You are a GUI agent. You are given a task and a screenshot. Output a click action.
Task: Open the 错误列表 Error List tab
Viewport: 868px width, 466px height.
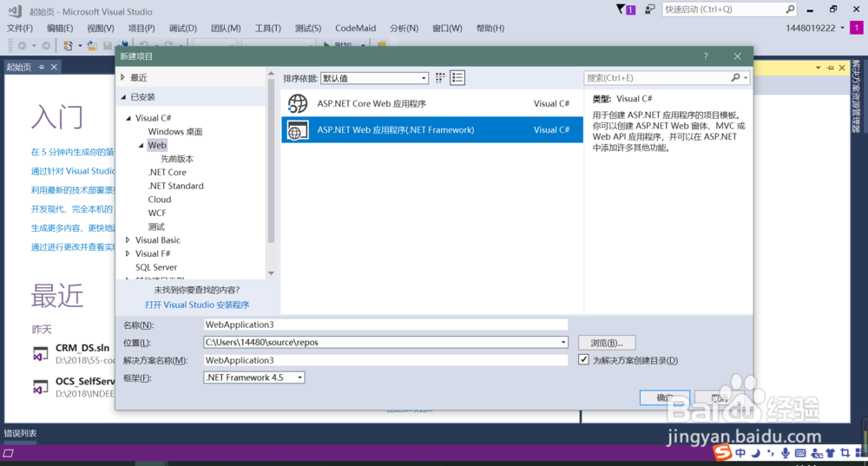pos(21,433)
